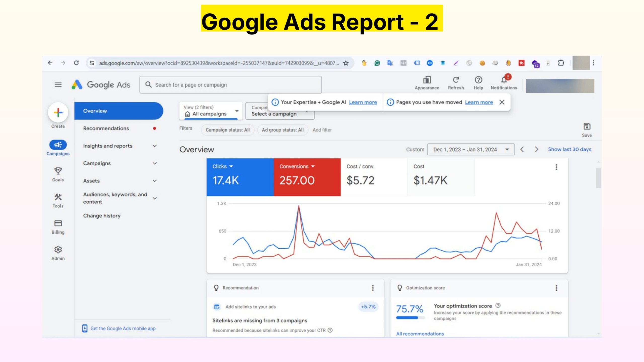The image size is (644, 362).
Task: Open the Help question mark icon
Action: tap(478, 80)
